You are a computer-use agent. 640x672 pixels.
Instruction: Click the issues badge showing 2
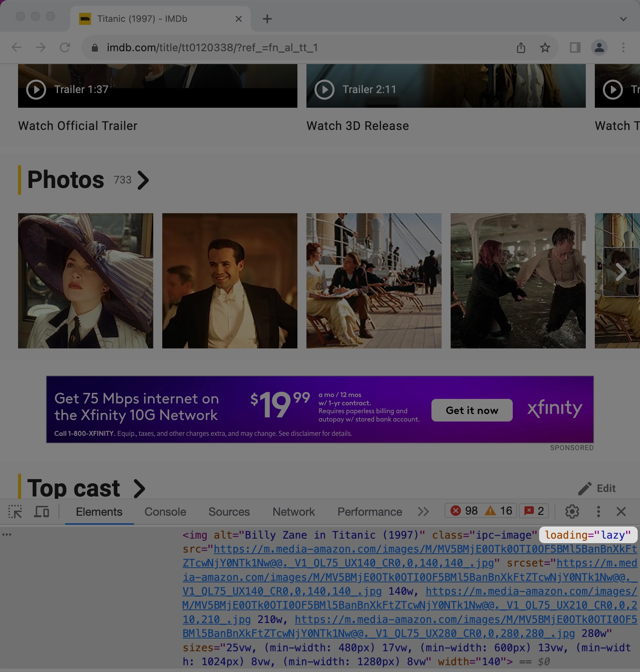[534, 511]
